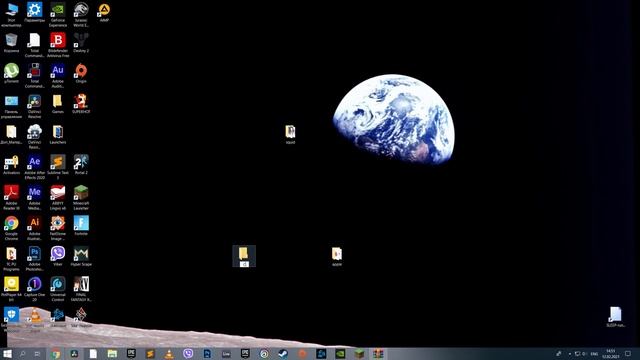This screenshot has height=360, width=640.
Task: Open Steam from the taskbar
Action: [283, 354]
